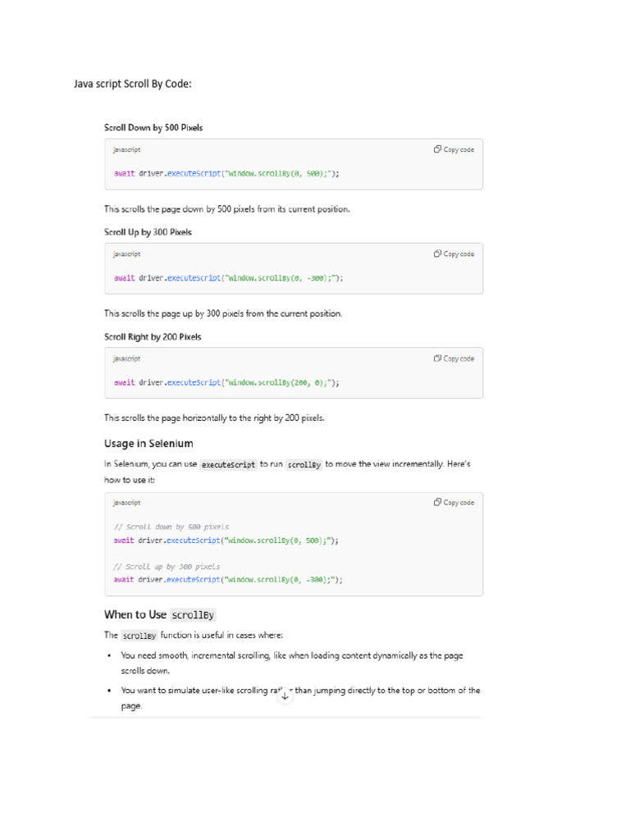
Task: Click Copy code icon for Scroll Down snippet
Action: coord(438,150)
